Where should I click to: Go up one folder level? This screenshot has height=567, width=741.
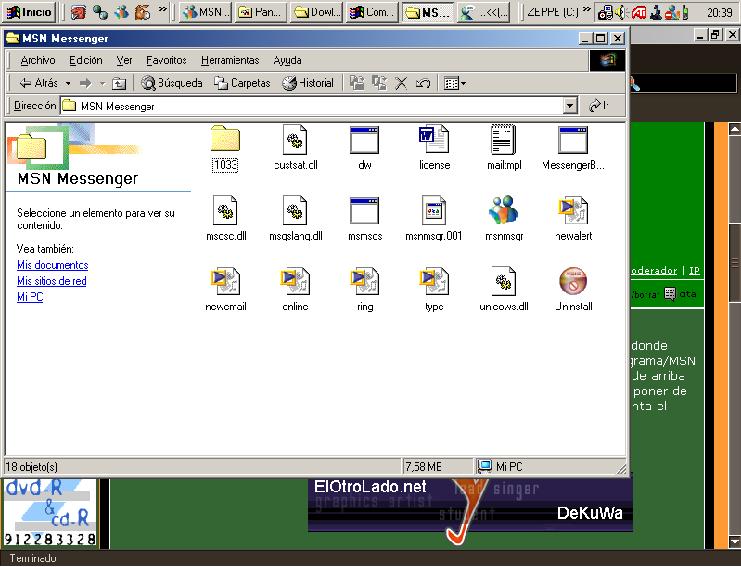click(119, 84)
